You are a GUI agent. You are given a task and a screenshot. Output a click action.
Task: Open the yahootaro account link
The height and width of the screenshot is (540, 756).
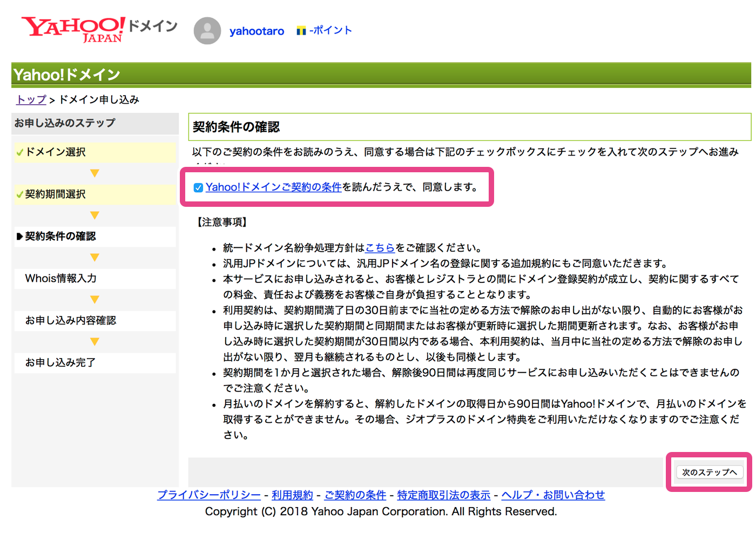[x=256, y=31]
